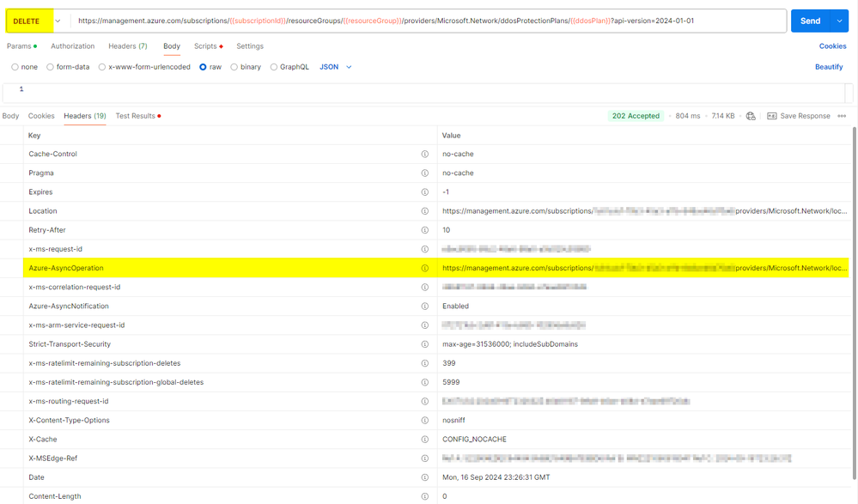Click the 202 Accepted status badge
Screen dimensions: 858x504
[636, 116]
